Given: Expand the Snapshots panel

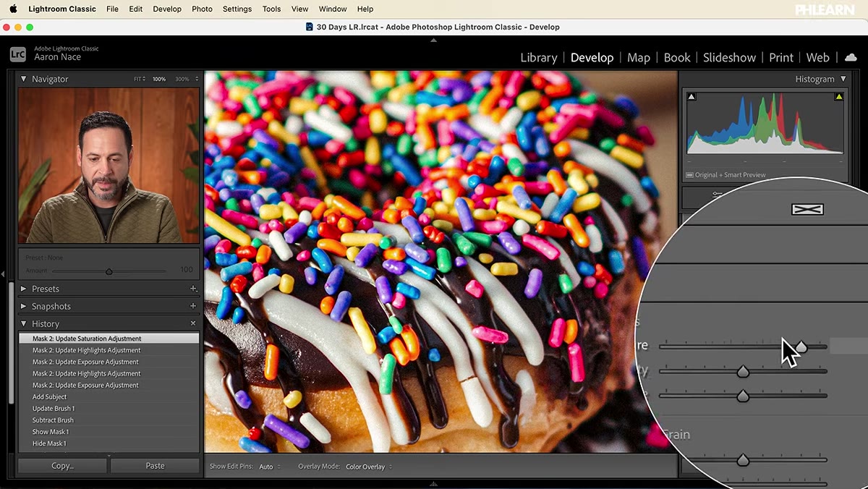Looking at the screenshot, I should coord(23,306).
